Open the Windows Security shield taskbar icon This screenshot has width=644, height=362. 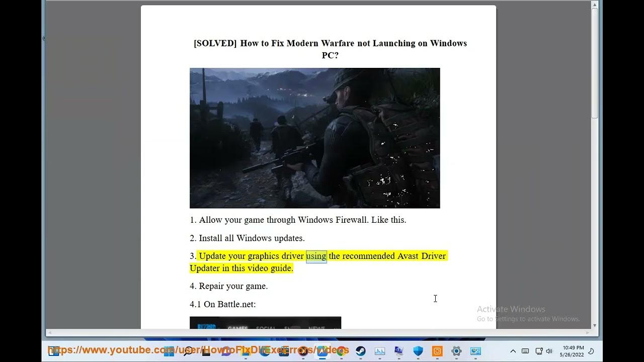(418, 351)
